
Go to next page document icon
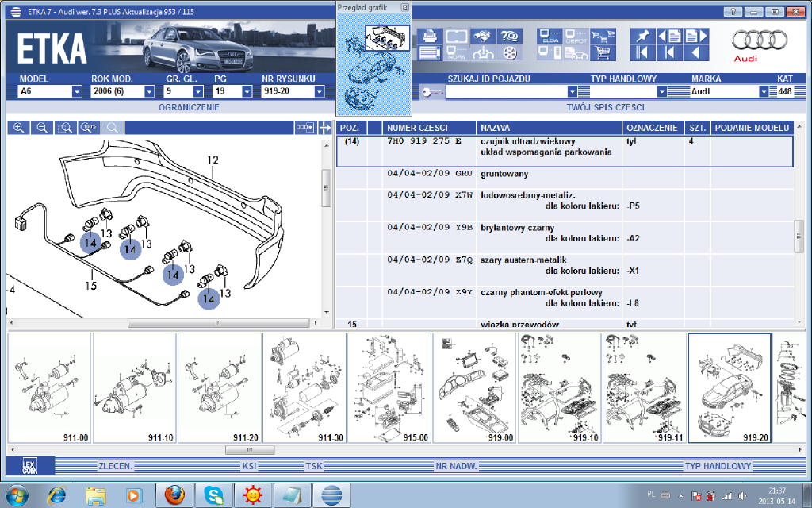[696, 37]
